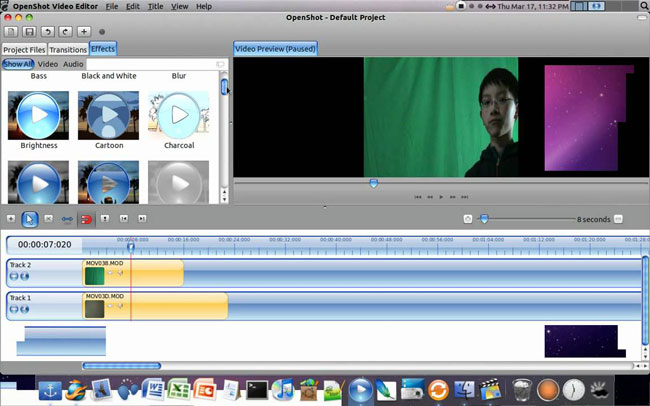The image size is (650, 406).
Task: Click the effects search field
Action: pos(155,64)
